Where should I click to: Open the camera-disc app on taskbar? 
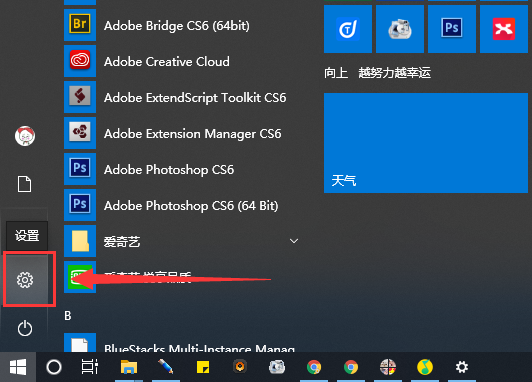277,367
